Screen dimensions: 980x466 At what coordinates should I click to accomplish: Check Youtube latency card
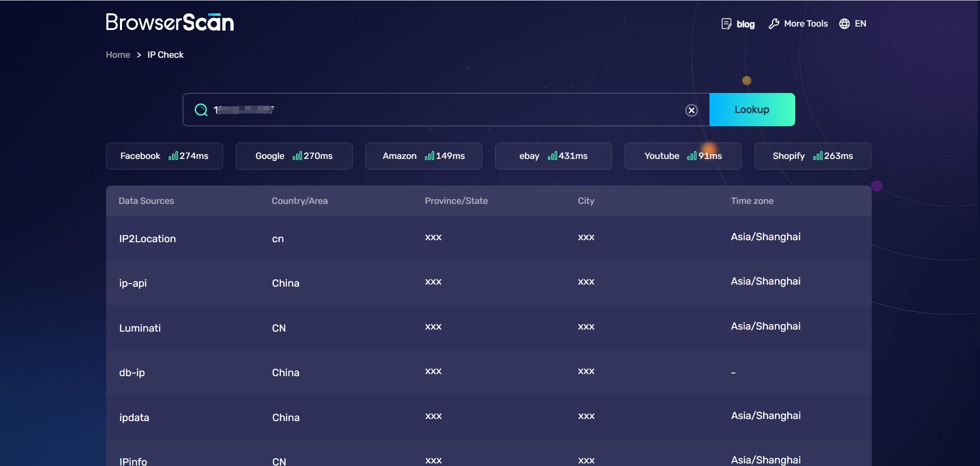(x=683, y=156)
